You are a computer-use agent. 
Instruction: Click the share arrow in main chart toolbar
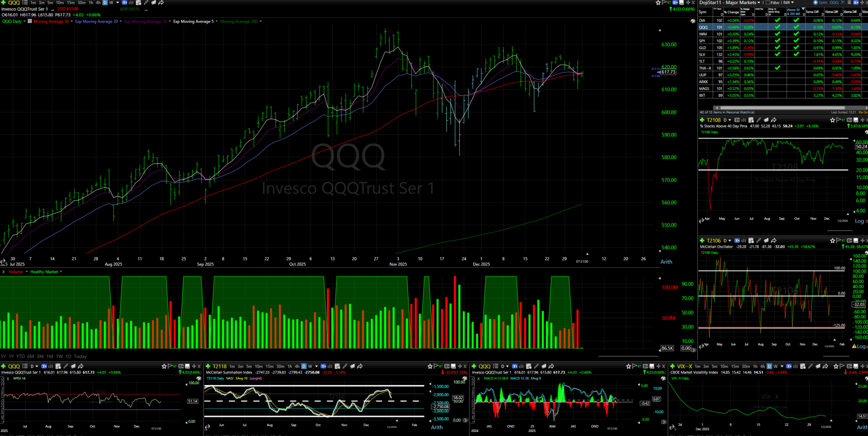(160, 3)
